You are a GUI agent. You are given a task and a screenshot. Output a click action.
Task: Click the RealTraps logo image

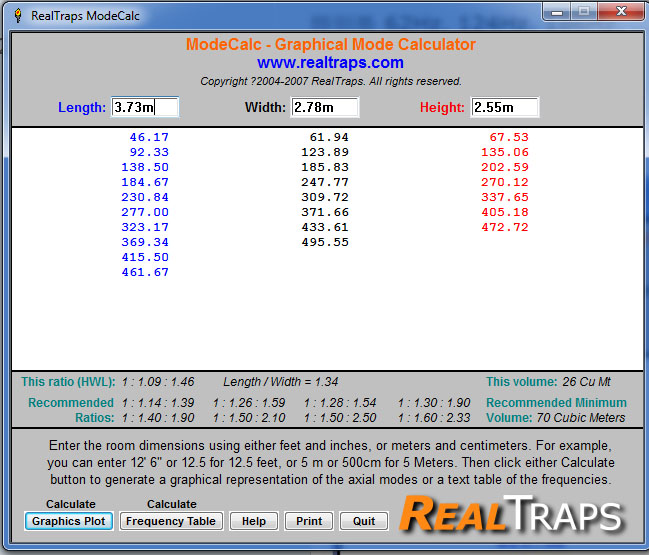point(512,512)
